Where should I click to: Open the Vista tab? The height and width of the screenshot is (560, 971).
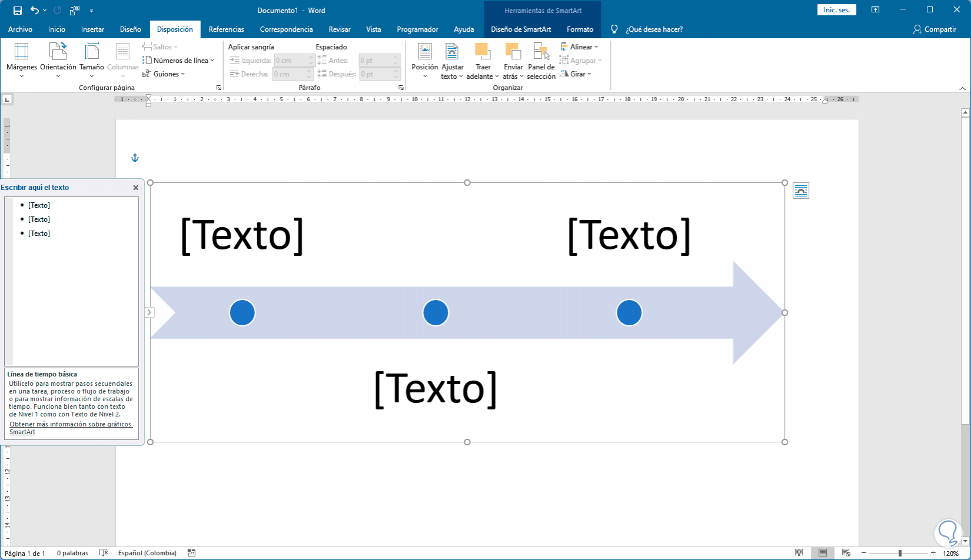click(x=373, y=29)
